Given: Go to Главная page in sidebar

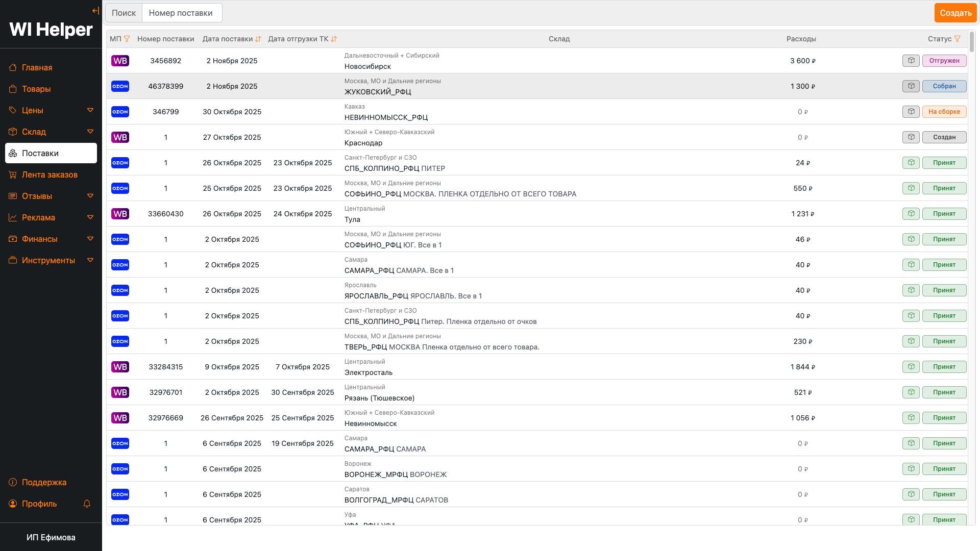Looking at the screenshot, I should click(37, 67).
